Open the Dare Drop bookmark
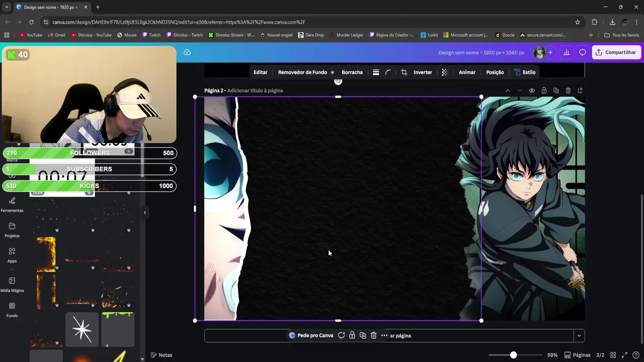The image size is (644, 362). pyautogui.click(x=311, y=35)
